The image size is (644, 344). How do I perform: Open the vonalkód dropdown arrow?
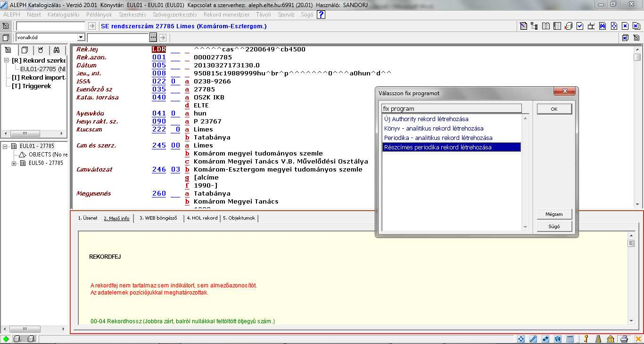[x=81, y=37]
